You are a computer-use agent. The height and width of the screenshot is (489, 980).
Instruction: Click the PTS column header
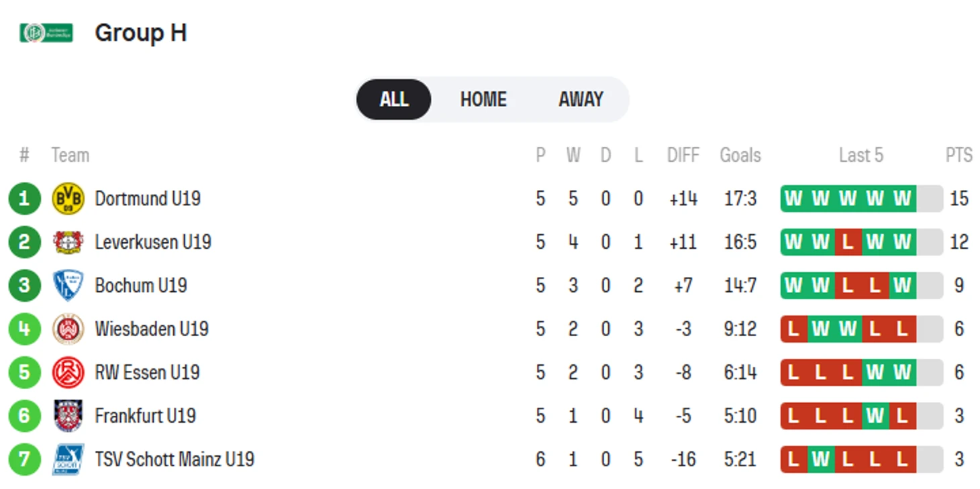959,156
